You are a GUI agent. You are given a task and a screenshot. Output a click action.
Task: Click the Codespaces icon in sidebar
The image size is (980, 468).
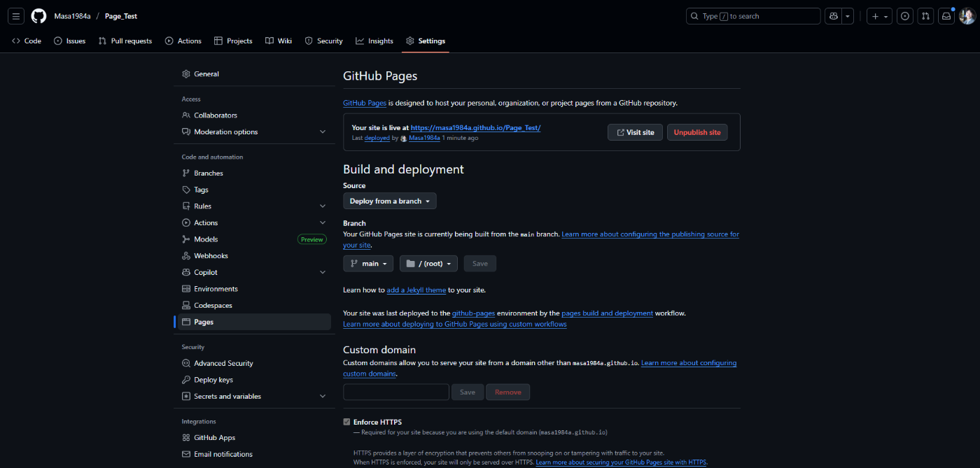(186, 306)
